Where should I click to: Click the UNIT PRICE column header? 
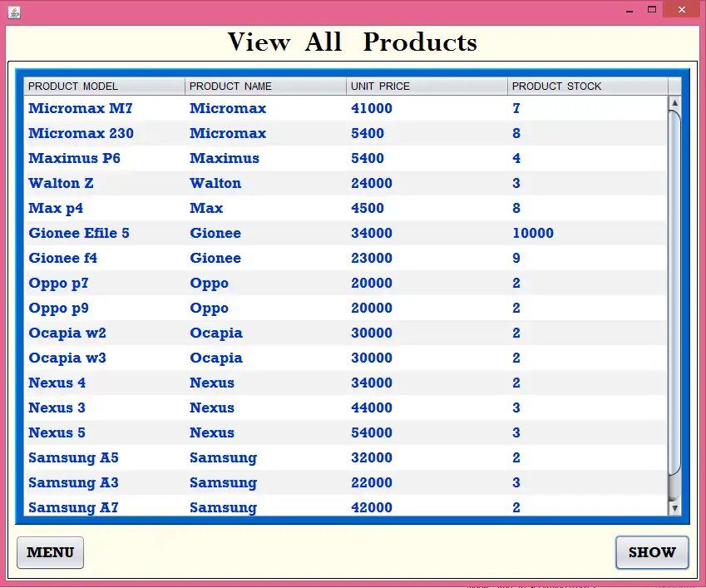click(427, 86)
